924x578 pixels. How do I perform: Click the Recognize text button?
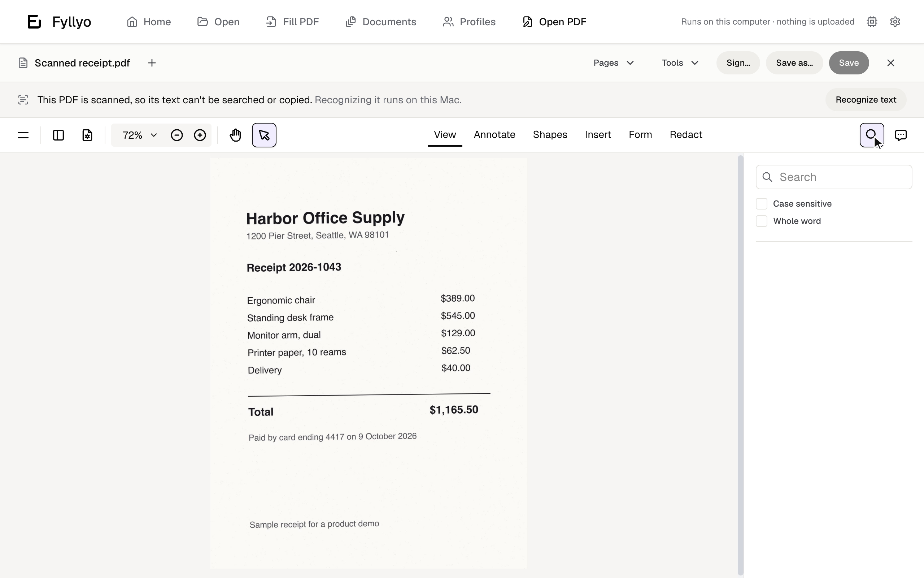[x=866, y=100]
